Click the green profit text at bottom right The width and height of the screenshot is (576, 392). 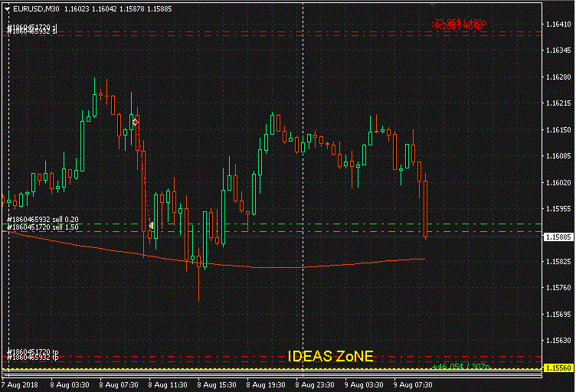pyautogui.click(x=460, y=367)
